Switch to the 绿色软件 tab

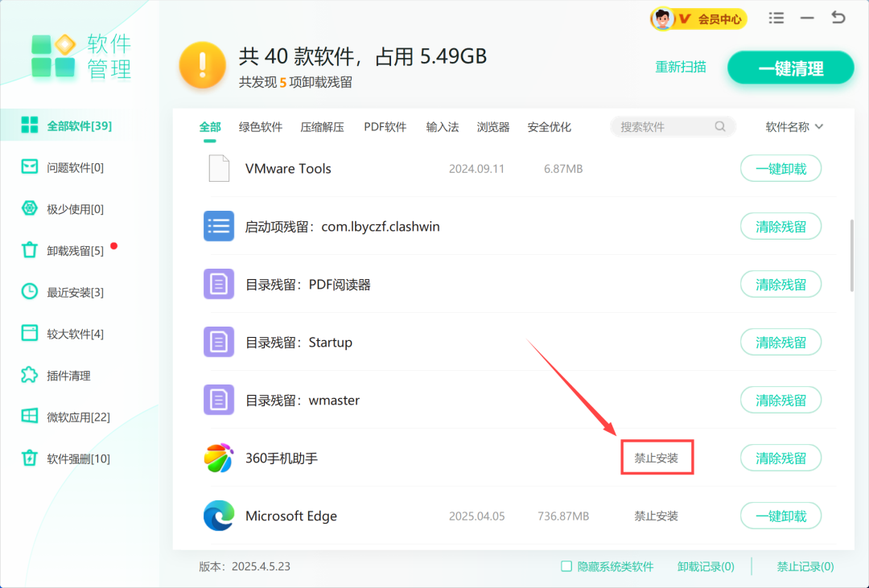(261, 127)
